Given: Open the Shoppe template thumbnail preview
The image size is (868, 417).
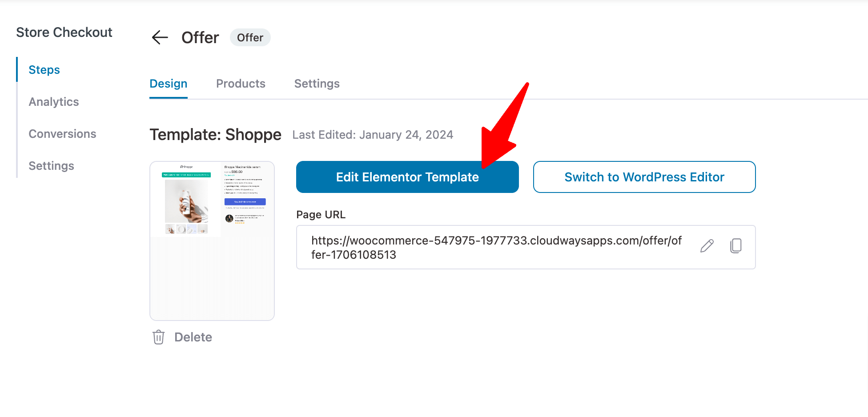Looking at the screenshot, I should coord(212,241).
